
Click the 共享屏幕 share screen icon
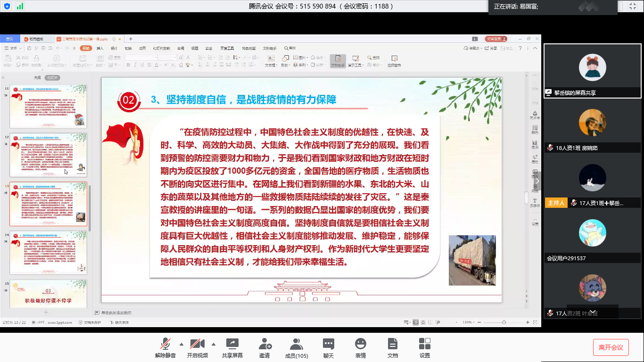[232, 346]
